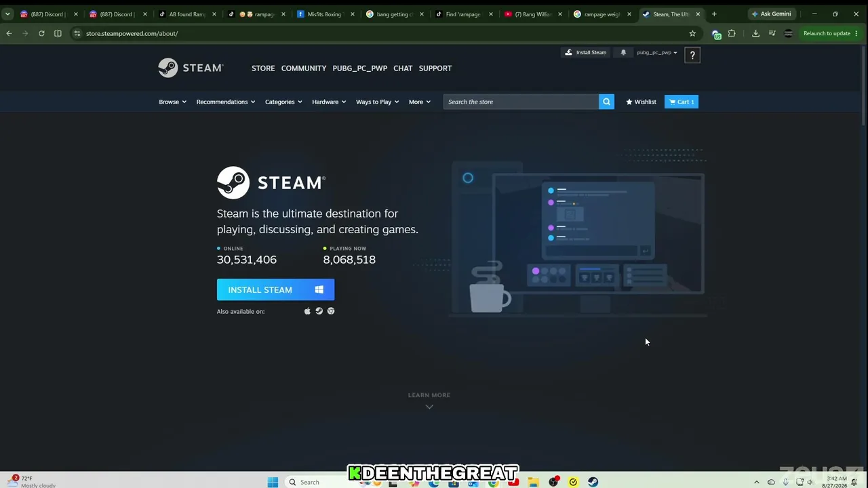Switch to the Bang William YouTube tab

(534, 14)
